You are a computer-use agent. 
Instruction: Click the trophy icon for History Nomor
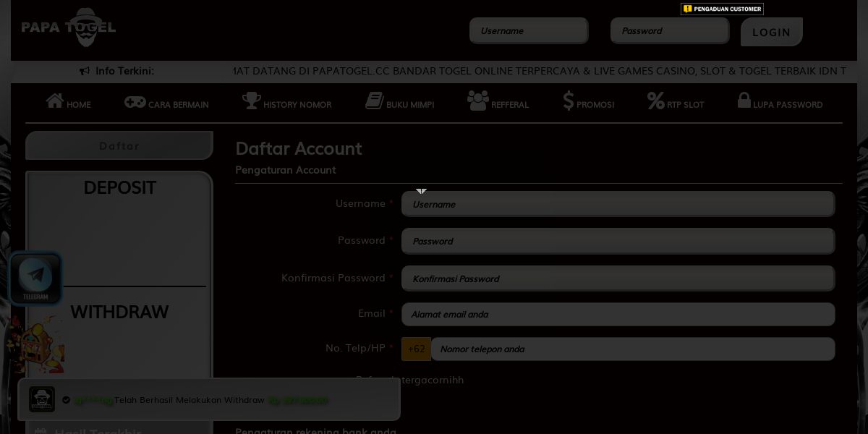click(x=251, y=101)
